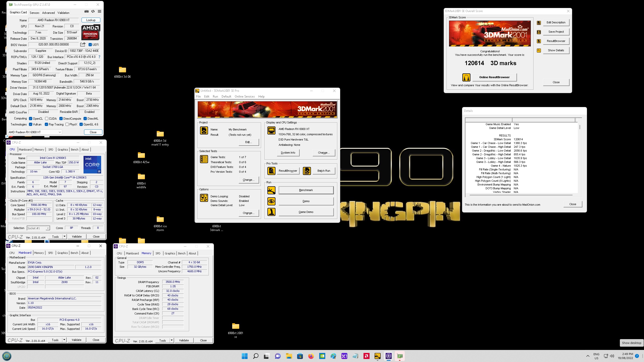Toggle the OpenGL 4.6 checkbox
The width and height of the screenshot is (644, 362).
pos(81,124)
